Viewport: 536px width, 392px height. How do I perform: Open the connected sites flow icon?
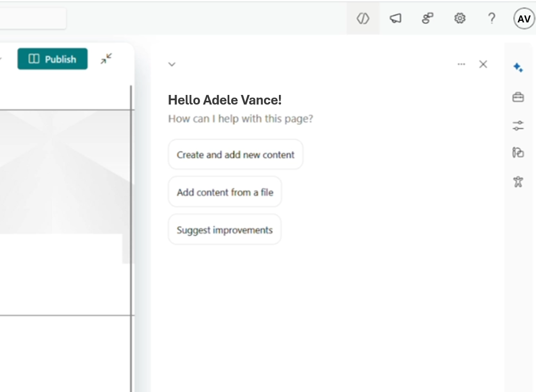pyautogui.click(x=427, y=19)
